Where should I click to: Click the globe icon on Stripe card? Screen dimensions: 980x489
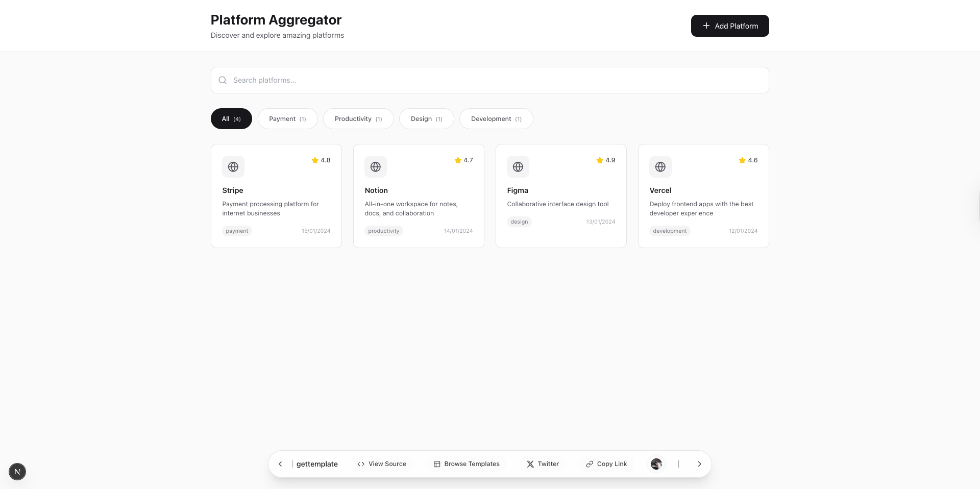pos(233,167)
